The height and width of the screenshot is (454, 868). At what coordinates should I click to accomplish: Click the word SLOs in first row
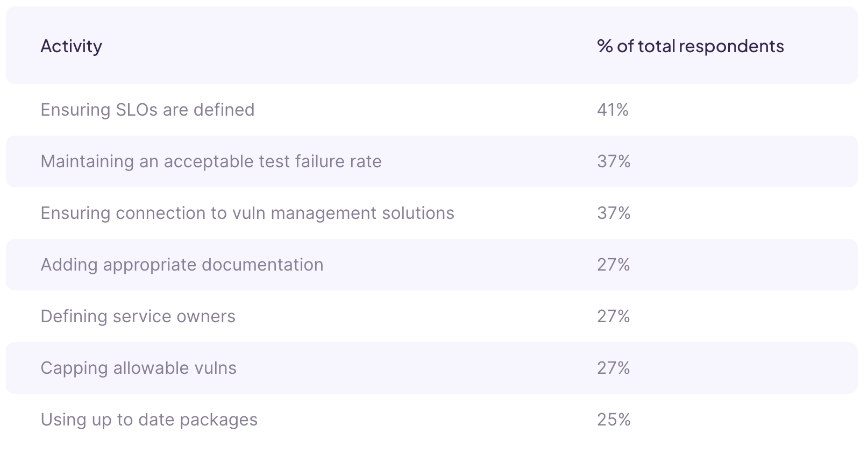[137, 110]
